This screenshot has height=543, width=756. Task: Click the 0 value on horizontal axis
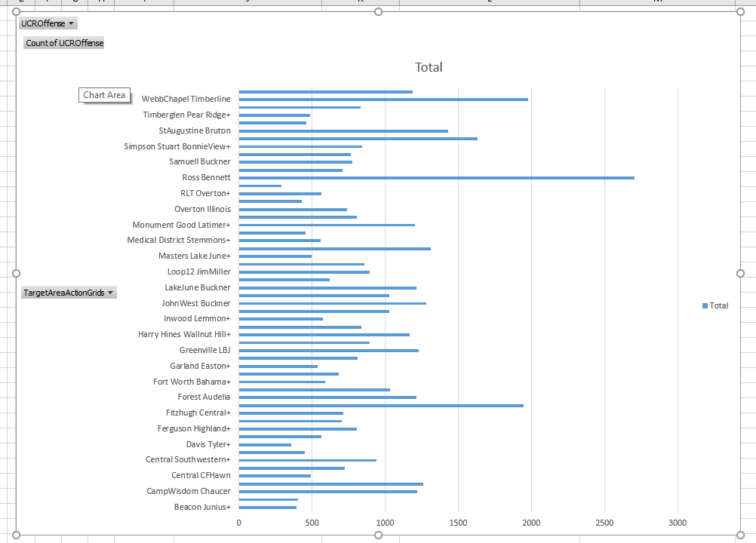click(x=238, y=523)
